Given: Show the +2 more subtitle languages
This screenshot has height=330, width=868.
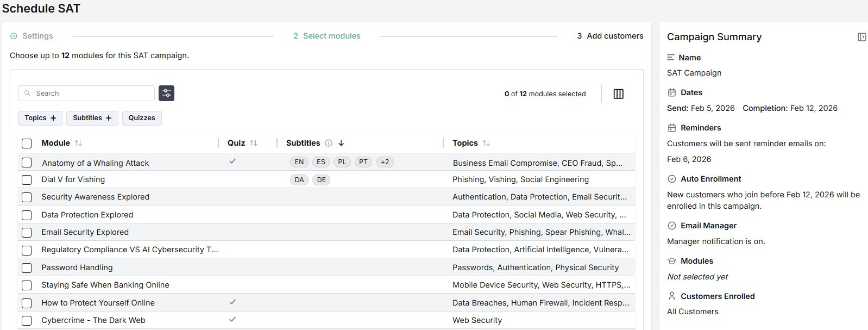Looking at the screenshot, I should coord(385,162).
